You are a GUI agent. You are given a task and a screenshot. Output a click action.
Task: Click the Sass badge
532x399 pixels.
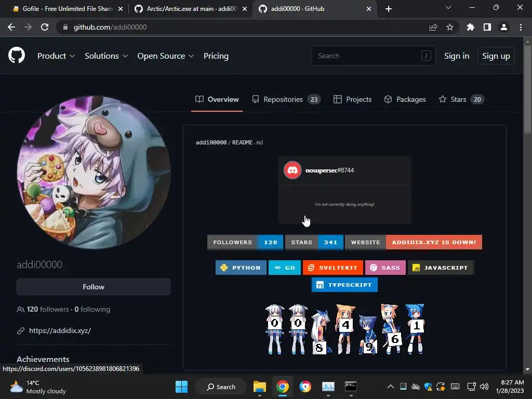[x=385, y=268]
